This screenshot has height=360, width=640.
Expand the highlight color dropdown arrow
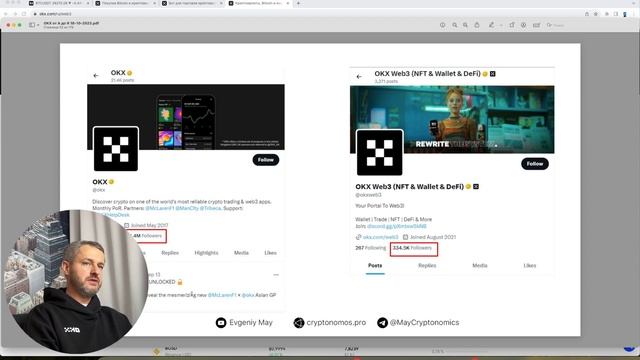[501, 25]
